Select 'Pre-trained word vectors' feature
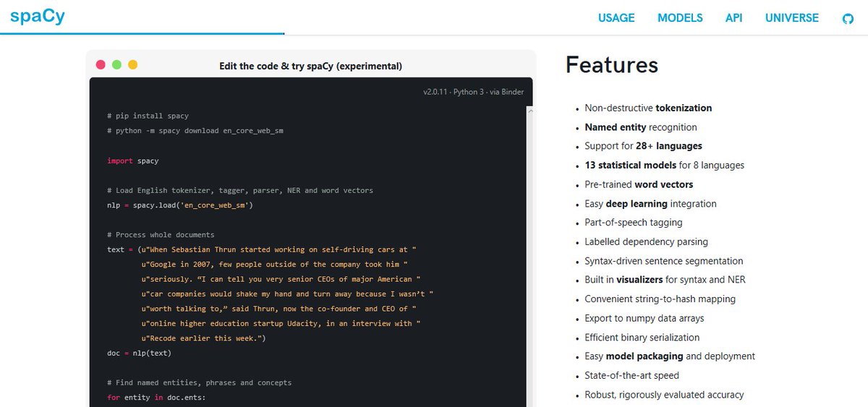The image size is (868, 407). point(639,184)
